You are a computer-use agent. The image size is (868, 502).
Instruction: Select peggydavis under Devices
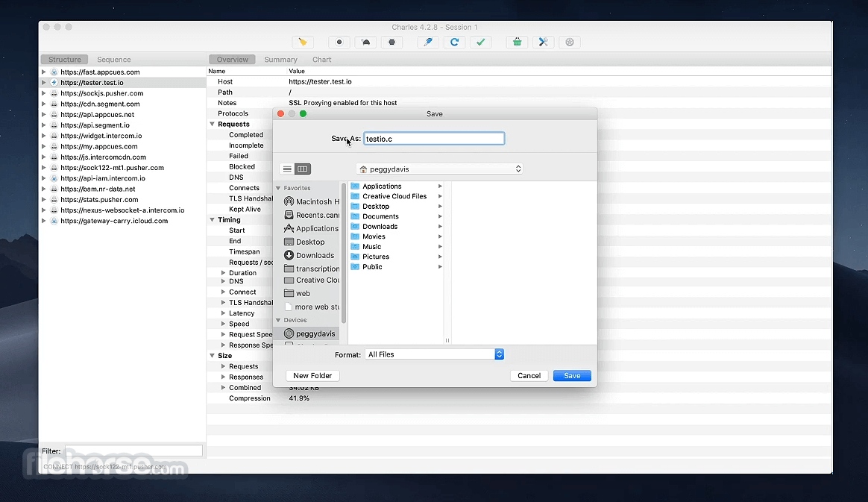pyautogui.click(x=310, y=333)
